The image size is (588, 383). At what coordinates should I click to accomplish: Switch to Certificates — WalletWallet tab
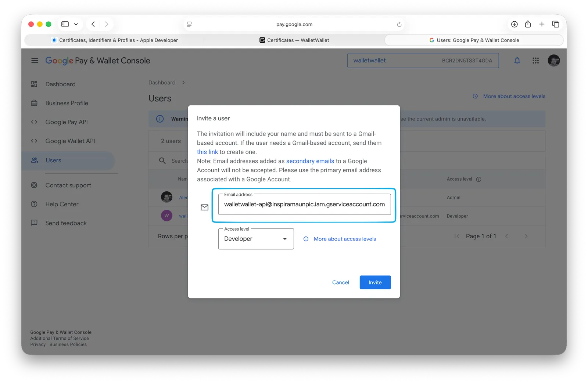(294, 40)
